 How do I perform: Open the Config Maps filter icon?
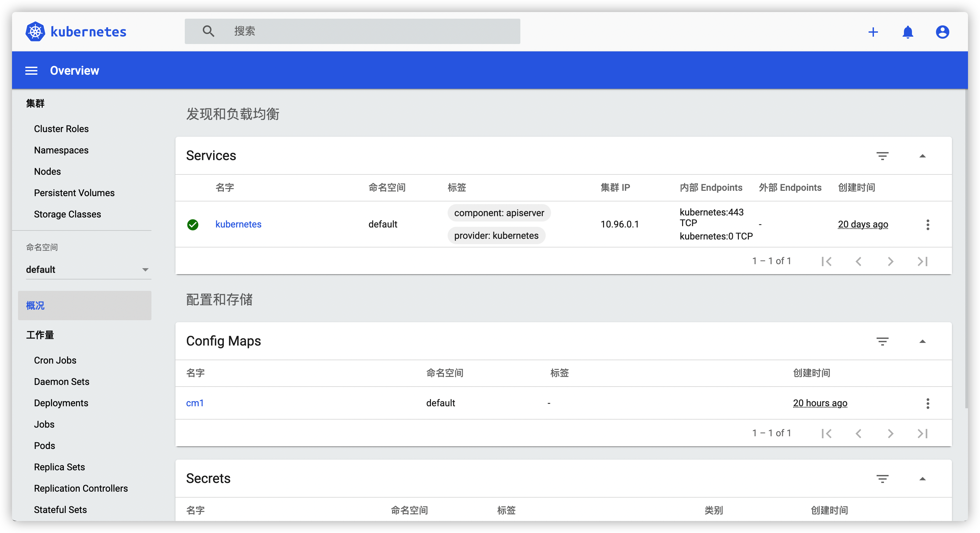click(x=883, y=341)
